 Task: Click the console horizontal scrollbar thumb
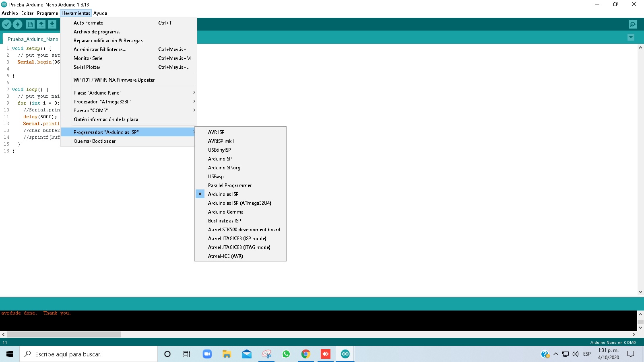coord(64,334)
